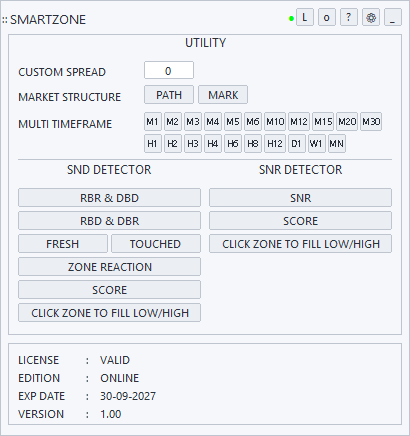Select the H4 timeframe button
The width and height of the screenshot is (410, 436).
213,144
